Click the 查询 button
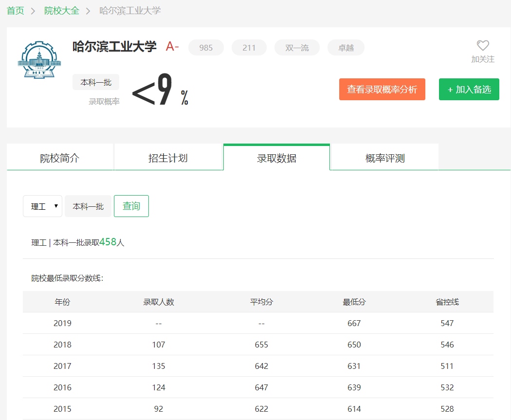The width and height of the screenshot is (511, 420). 131,206
